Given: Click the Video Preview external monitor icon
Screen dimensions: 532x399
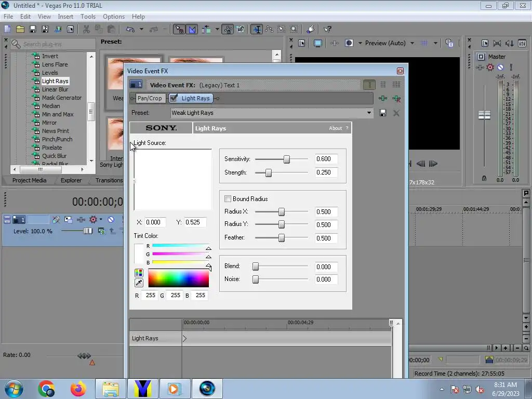Looking at the screenshot, I should tap(318, 43).
